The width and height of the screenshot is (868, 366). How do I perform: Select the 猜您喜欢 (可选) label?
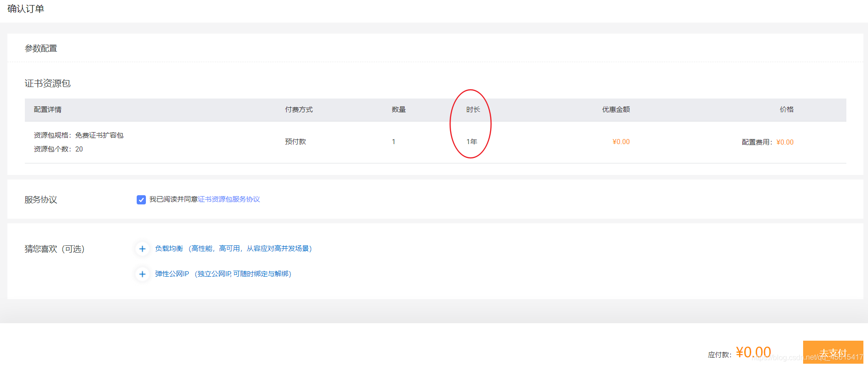[54, 249]
